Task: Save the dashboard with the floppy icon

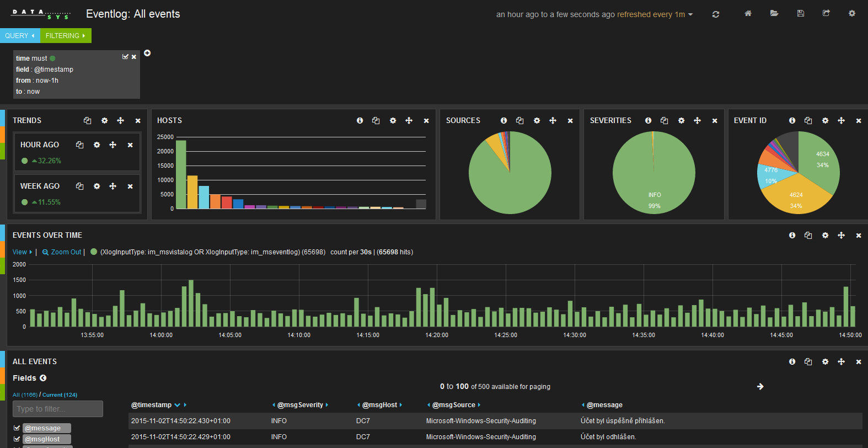Action: click(x=801, y=14)
